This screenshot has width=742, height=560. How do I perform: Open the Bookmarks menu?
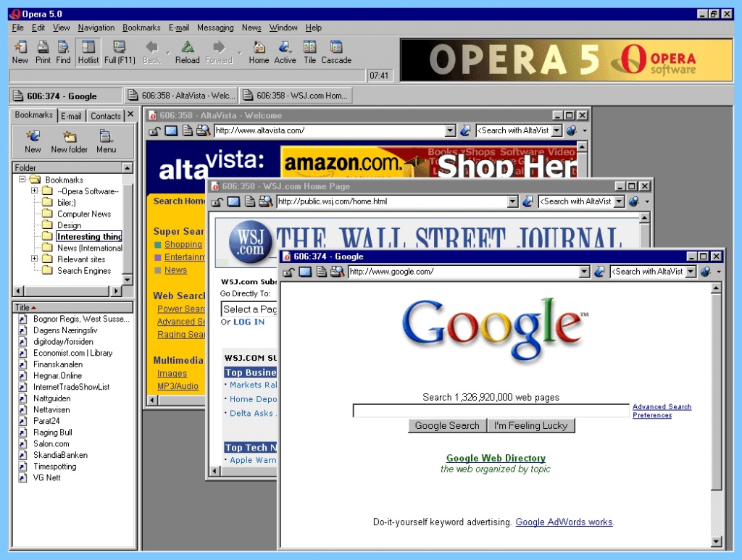141,28
